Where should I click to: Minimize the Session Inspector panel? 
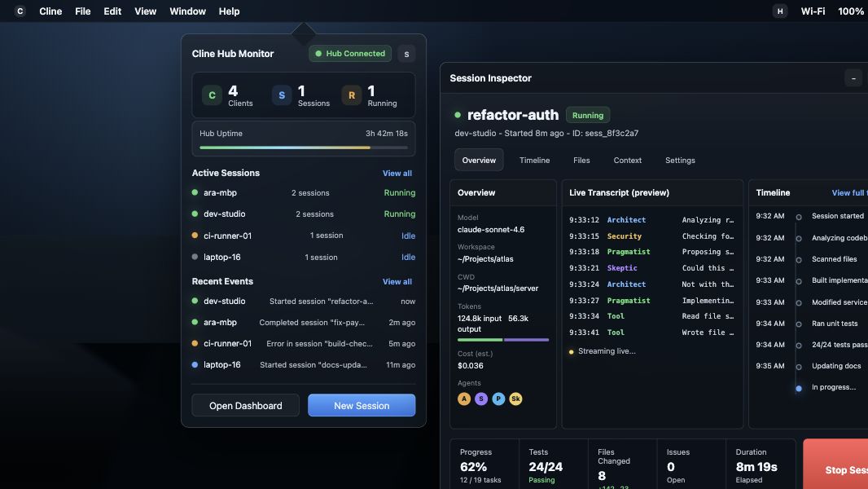point(853,78)
